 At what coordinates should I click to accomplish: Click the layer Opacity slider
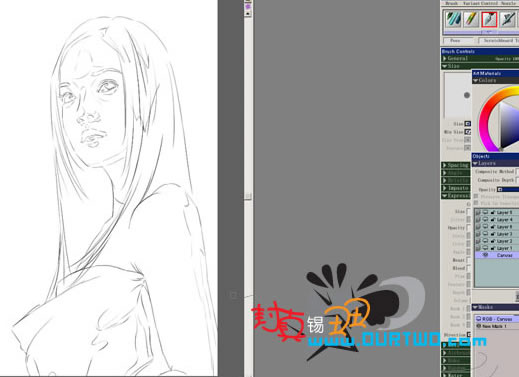pyautogui.click(x=508, y=189)
